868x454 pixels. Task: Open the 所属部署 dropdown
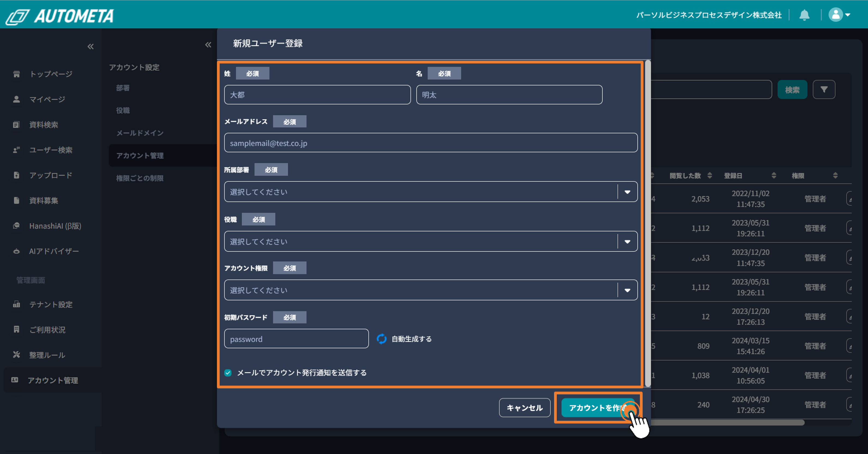pyautogui.click(x=431, y=192)
